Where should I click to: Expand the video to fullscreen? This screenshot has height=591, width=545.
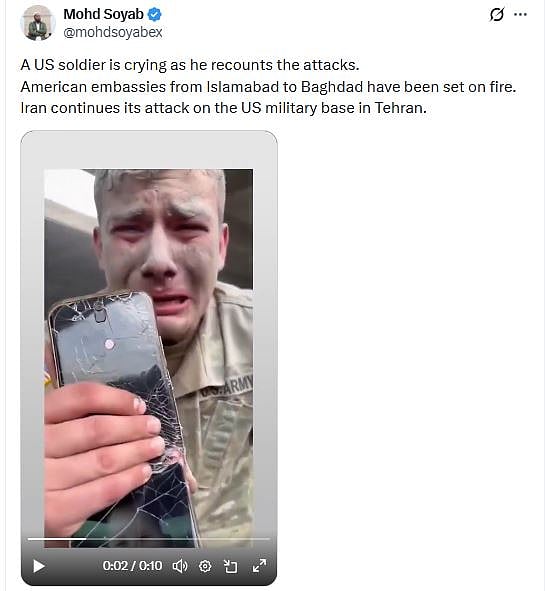point(259,565)
